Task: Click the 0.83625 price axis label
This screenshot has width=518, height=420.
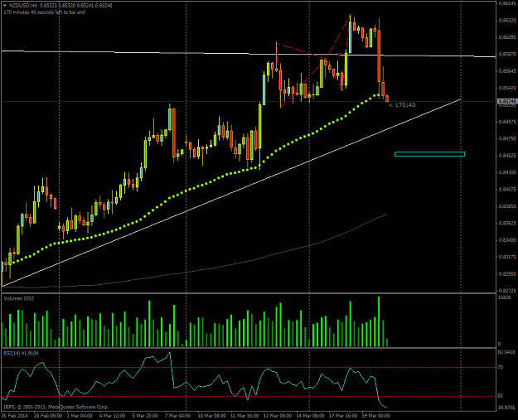Action: click(x=507, y=223)
